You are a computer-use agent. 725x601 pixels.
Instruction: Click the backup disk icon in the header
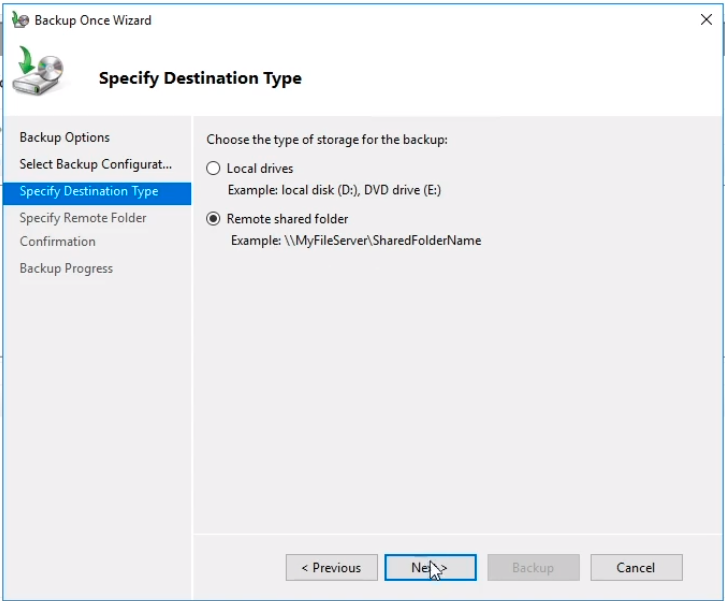(41, 74)
